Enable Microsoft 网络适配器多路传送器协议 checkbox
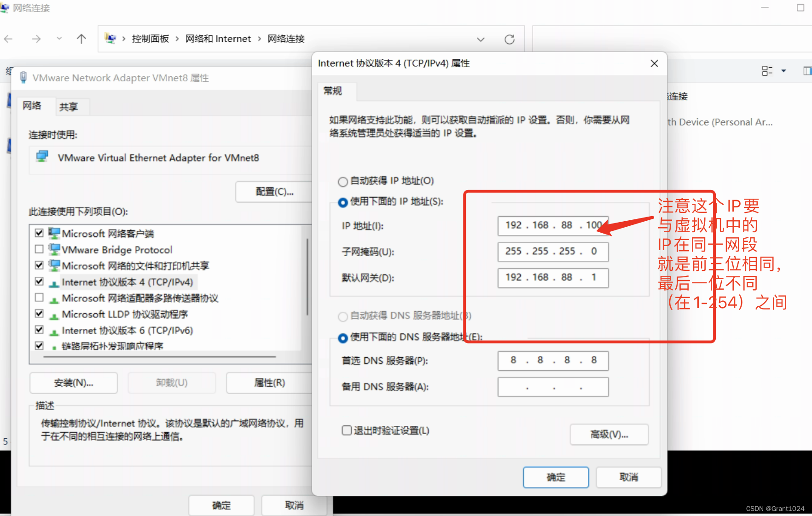 click(x=39, y=297)
